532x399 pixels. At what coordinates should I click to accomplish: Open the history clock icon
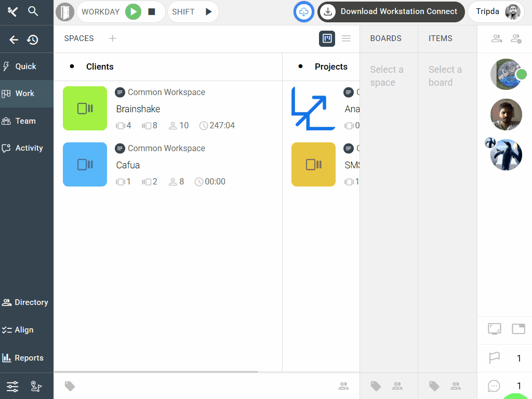(x=33, y=39)
